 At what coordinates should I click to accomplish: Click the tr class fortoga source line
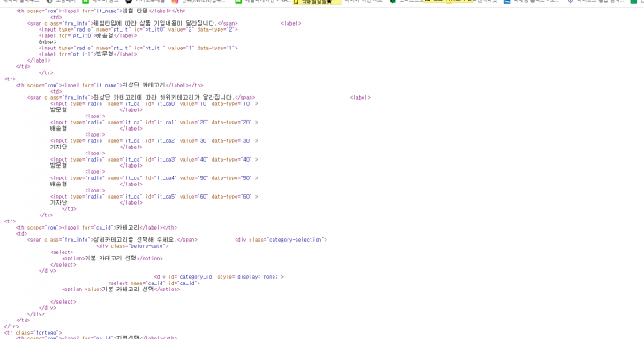pyautogui.click(x=33, y=333)
